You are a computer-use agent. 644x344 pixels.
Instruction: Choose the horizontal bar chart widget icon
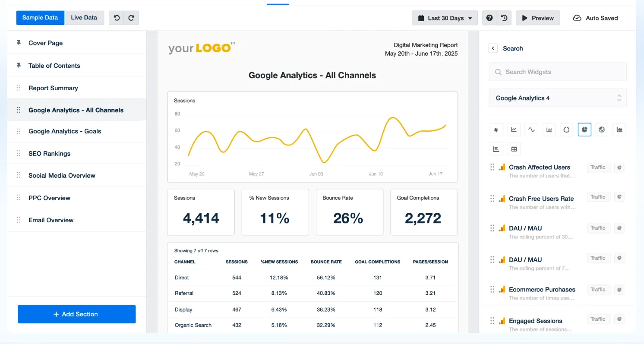pyautogui.click(x=496, y=149)
